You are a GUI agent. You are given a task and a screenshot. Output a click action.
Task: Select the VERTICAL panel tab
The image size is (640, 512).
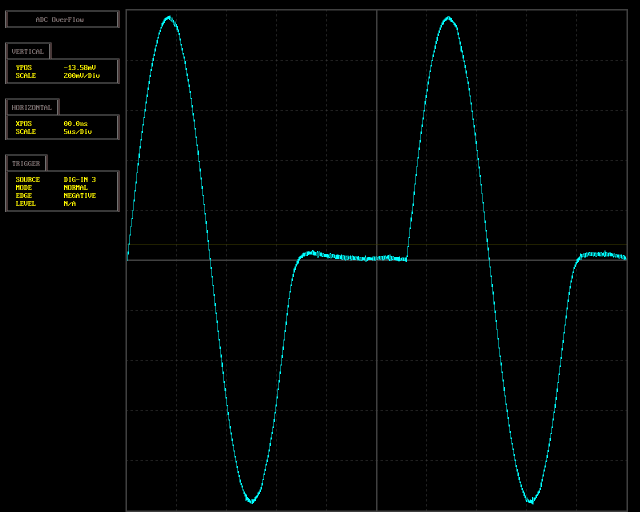[x=28, y=51]
